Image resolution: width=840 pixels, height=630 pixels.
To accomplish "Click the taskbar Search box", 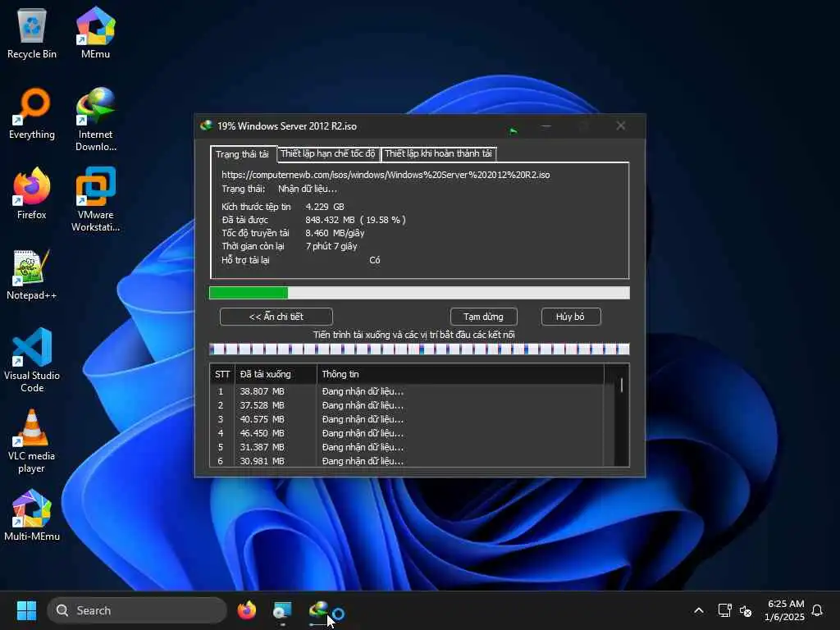I will click(x=137, y=610).
